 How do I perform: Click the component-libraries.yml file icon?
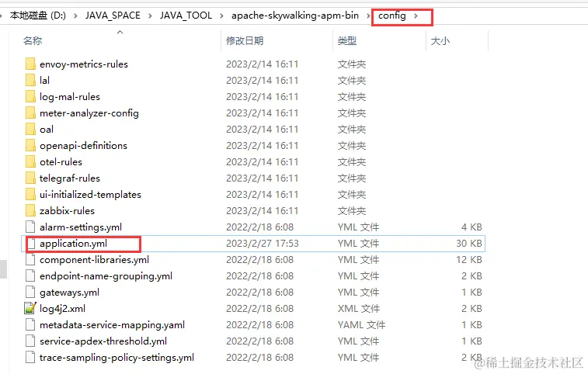coord(30,260)
